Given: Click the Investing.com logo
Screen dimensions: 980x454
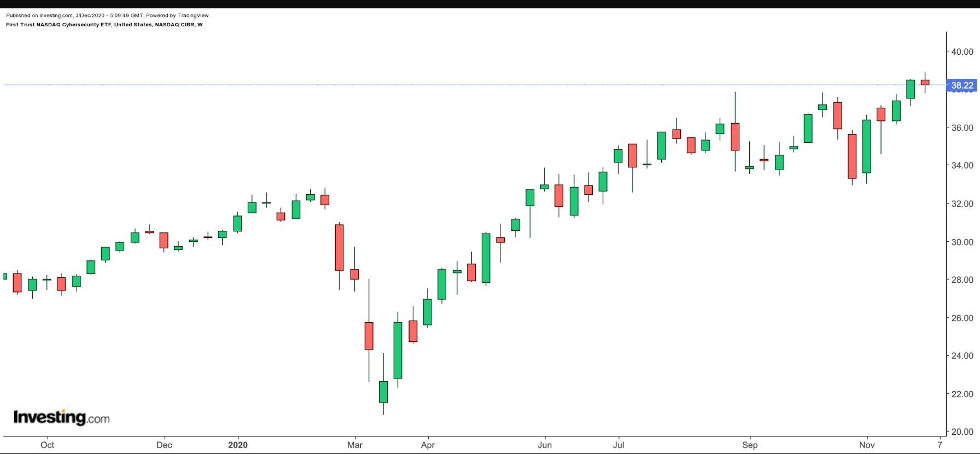Looking at the screenshot, I should coord(61,417).
